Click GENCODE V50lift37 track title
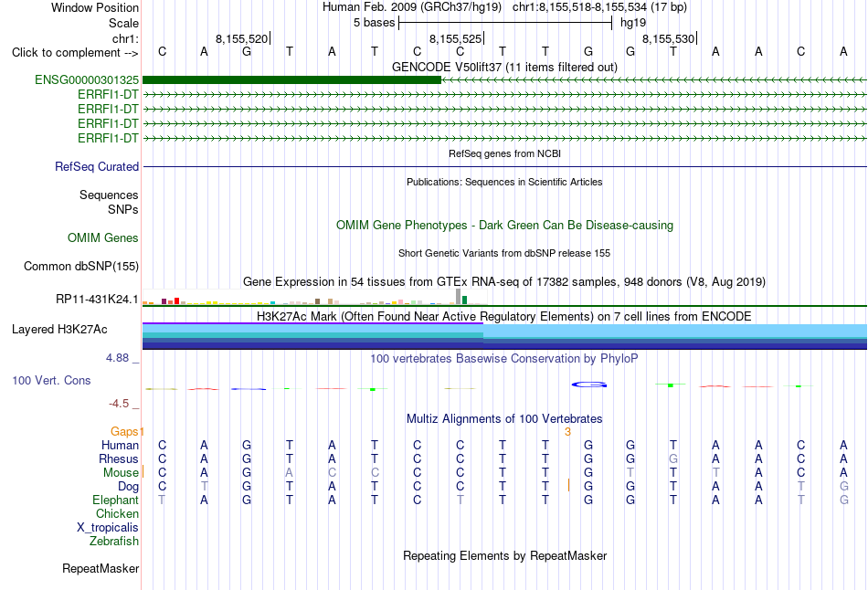 pos(504,67)
